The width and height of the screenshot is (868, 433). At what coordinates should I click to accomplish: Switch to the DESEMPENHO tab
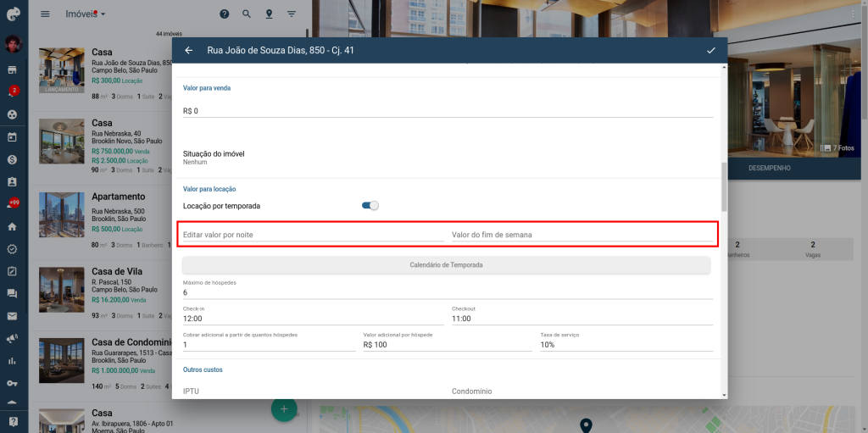tap(770, 168)
